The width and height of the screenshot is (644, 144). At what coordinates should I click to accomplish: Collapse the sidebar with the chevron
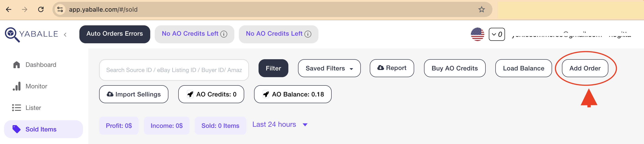65,35
